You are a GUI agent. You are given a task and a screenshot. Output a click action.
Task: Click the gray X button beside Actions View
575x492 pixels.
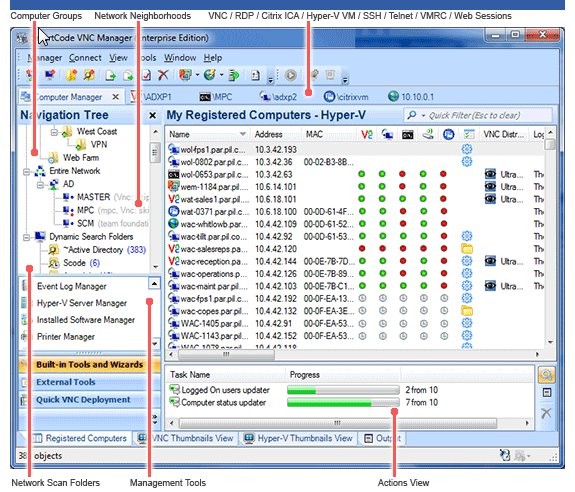(x=546, y=413)
